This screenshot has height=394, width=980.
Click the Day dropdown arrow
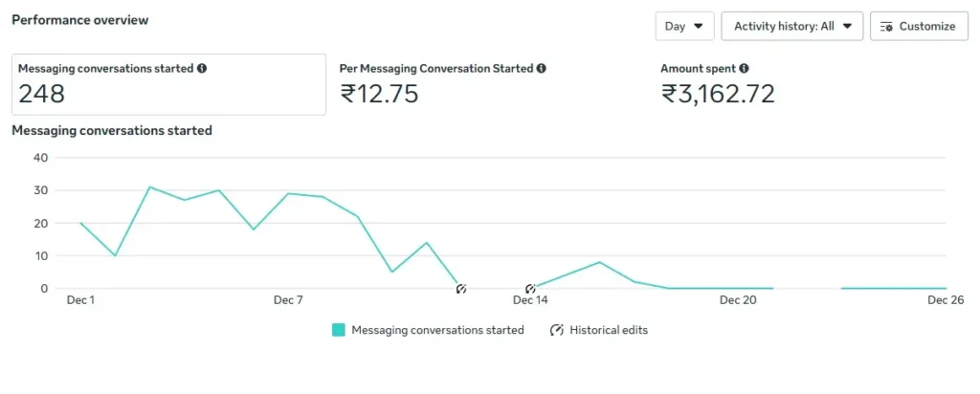click(x=699, y=27)
